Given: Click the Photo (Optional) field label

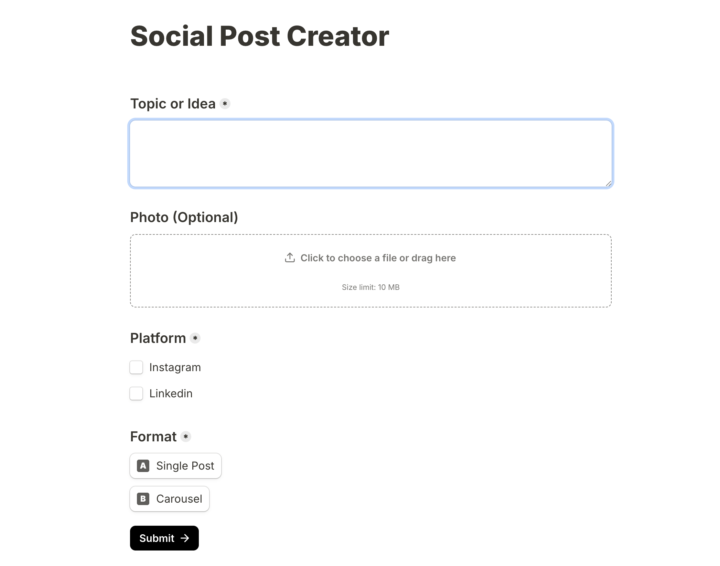Looking at the screenshot, I should tap(184, 217).
